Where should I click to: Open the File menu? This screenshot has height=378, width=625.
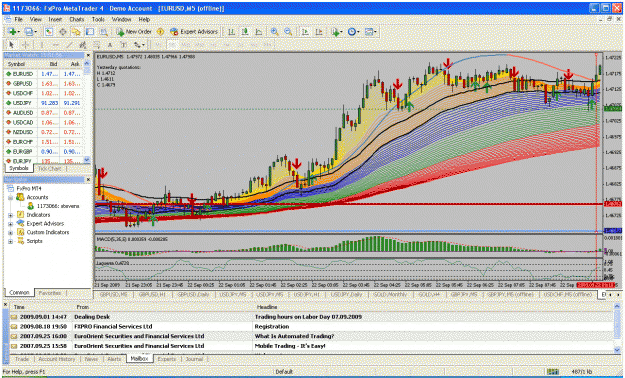click(x=18, y=19)
